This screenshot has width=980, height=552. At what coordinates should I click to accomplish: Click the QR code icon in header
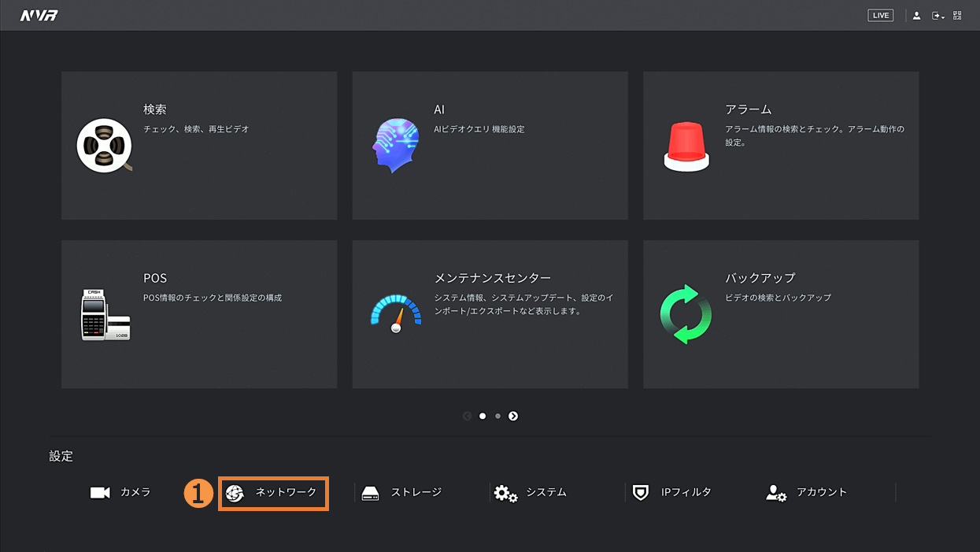[x=957, y=16]
